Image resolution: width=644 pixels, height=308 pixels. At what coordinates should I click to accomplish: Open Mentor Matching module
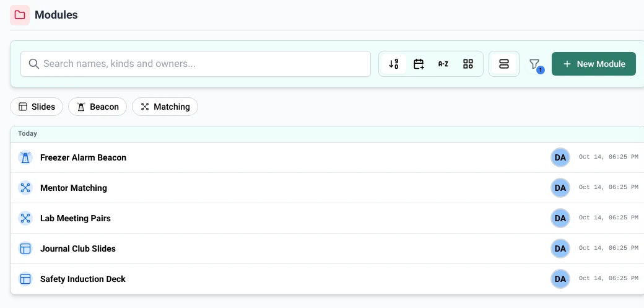(74, 188)
